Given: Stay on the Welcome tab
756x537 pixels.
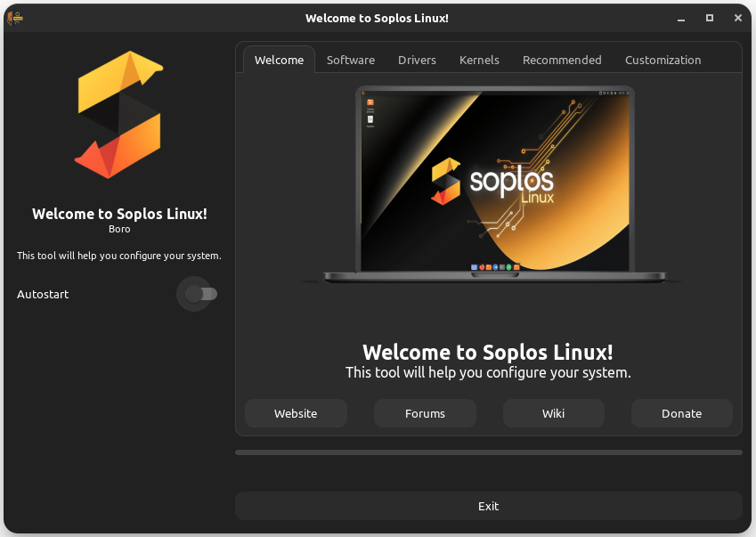Looking at the screenshot, I should (279, 60).
